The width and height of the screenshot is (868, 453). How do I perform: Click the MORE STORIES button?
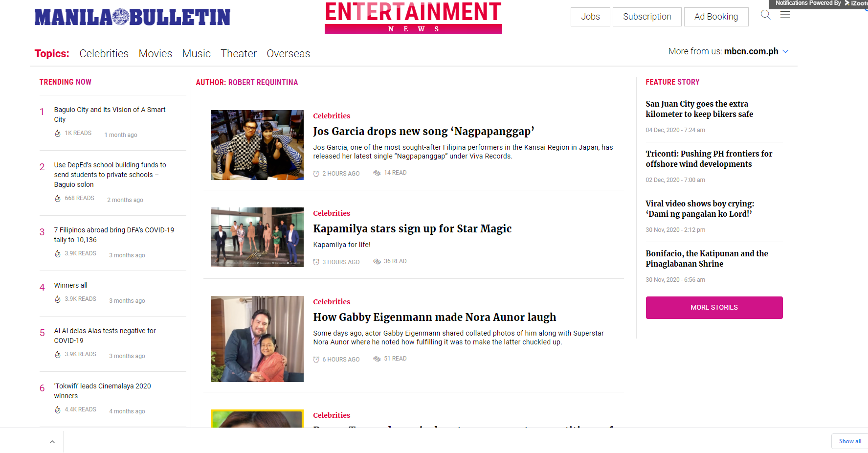[714, 308]
